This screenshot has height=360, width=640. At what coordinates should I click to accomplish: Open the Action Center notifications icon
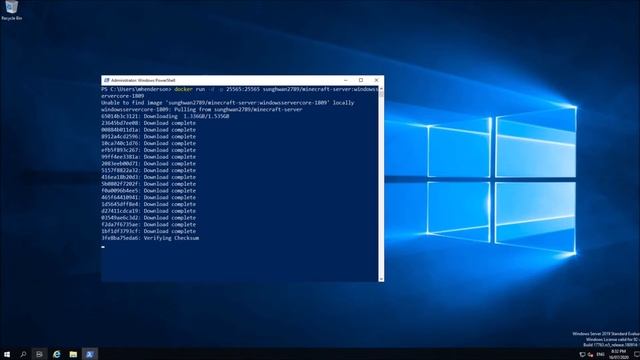[x=636, y=354]
